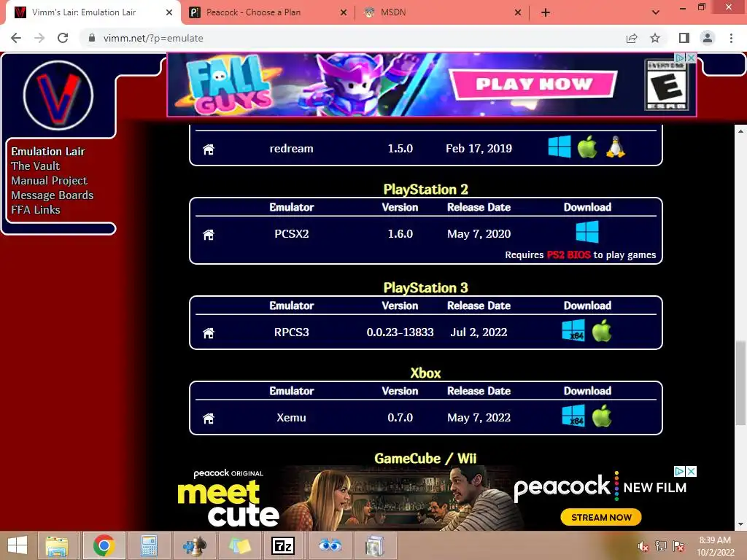Open PCSX2 homepage via its house icon
Viewport: 747px width, 560px height.
tap(208, 235)
